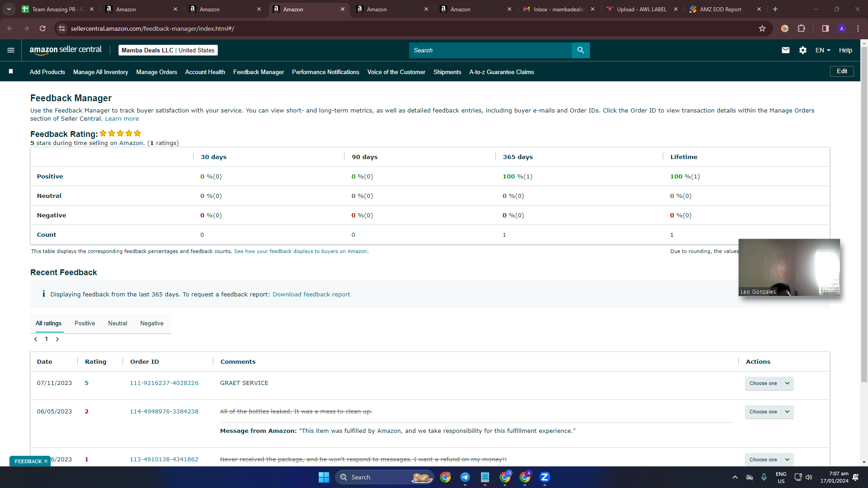The width and height of the screenshot is (868, 488).
Task: Go to Manage Orders
Action: tap(156, 72)
